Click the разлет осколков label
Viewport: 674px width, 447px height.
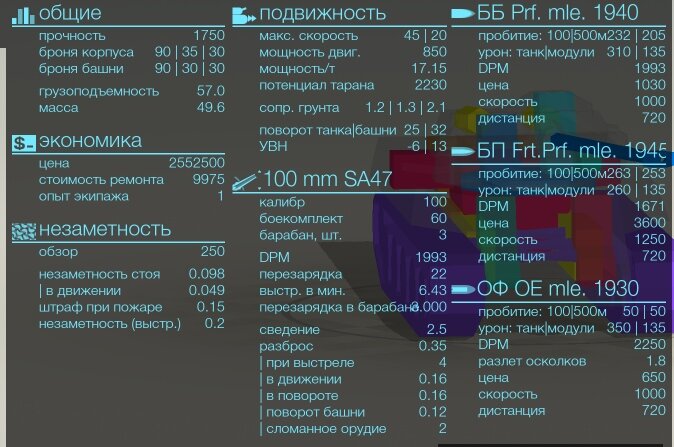pyautogui.click(x=532, y=361)
